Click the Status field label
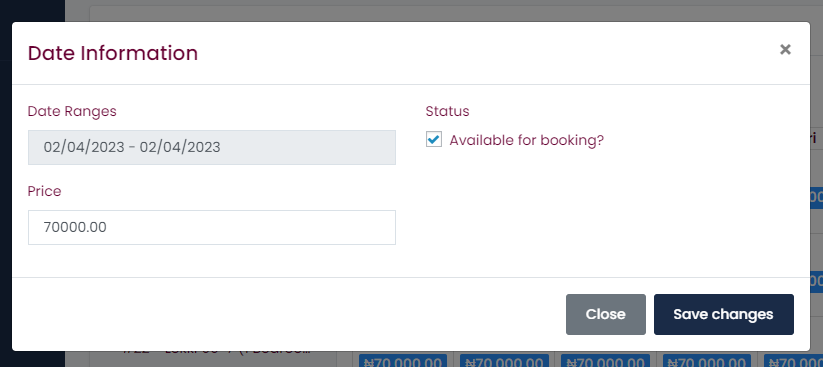This screenshot has height=367, width=823. coord(447,111)
